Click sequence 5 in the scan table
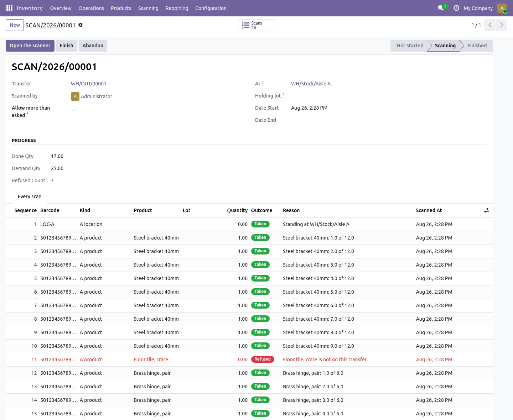The height and width of the screenshot is (420, 513). [35, 278]
